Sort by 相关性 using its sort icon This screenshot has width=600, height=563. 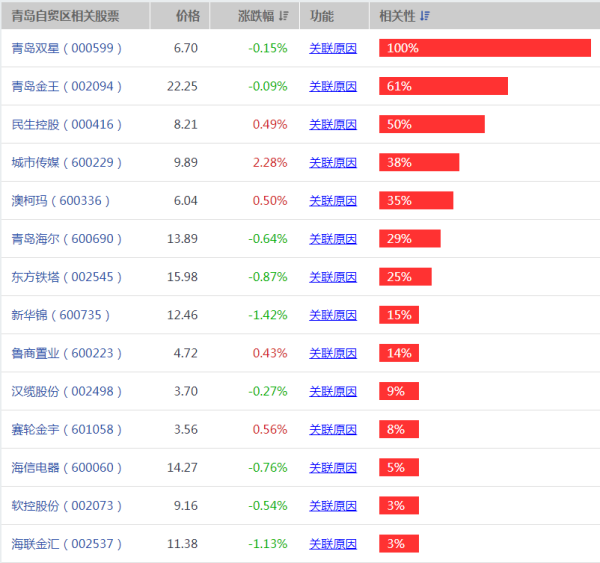point(424,16)
